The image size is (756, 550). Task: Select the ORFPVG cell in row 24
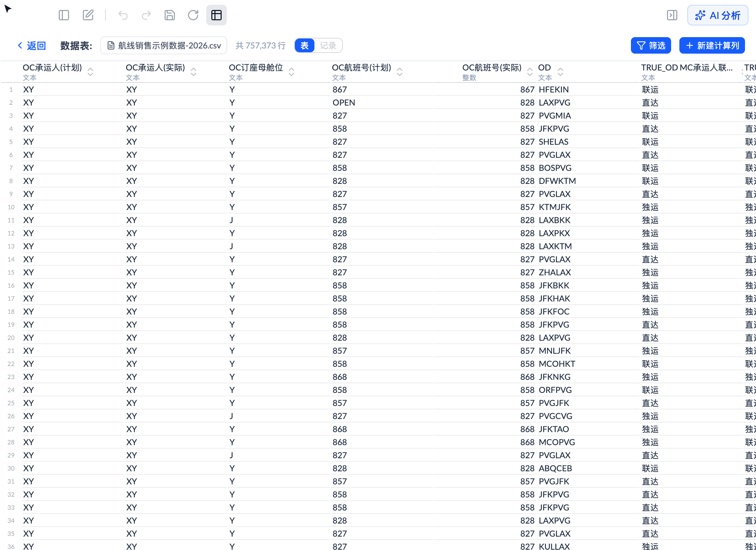coord(588,390)
